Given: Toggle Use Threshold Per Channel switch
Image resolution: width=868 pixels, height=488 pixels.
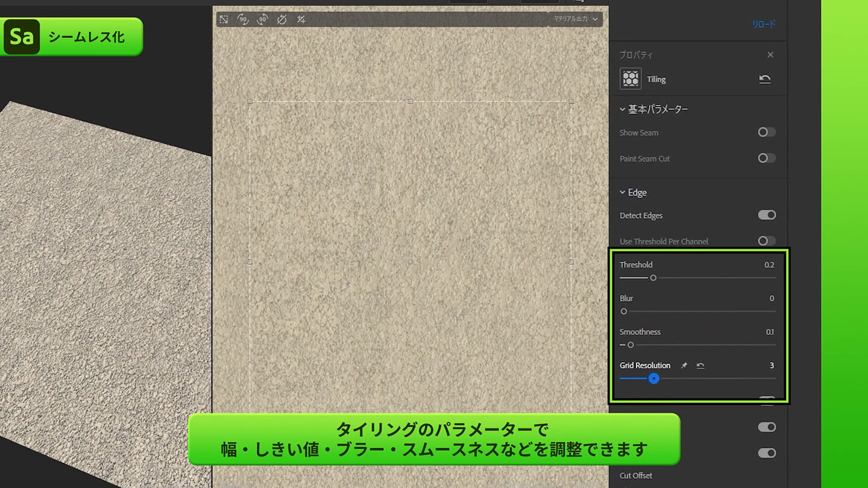Looking at the screenshot, I should click(767, 240).
